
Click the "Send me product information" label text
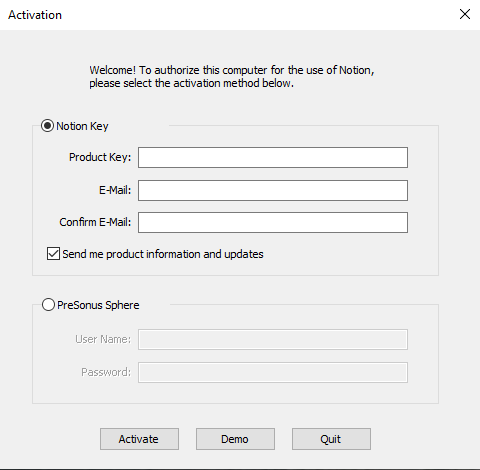(131, 254)
